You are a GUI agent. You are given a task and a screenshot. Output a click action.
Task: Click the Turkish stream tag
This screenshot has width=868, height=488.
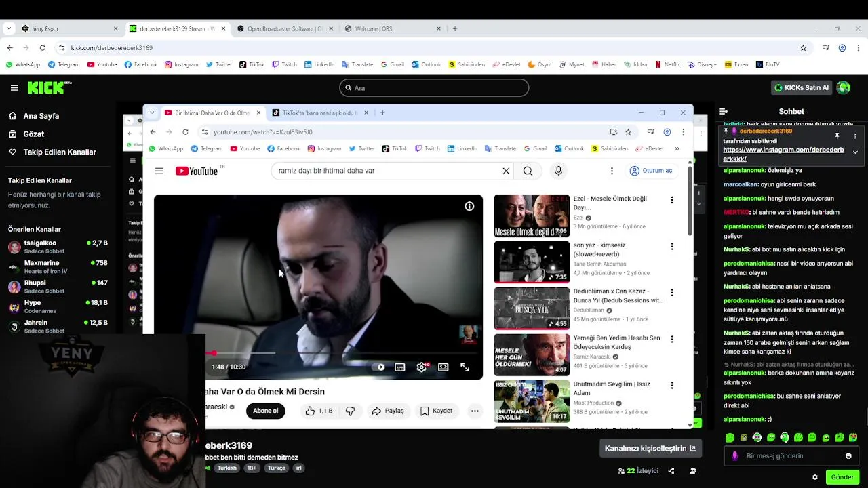click(226, 468)
